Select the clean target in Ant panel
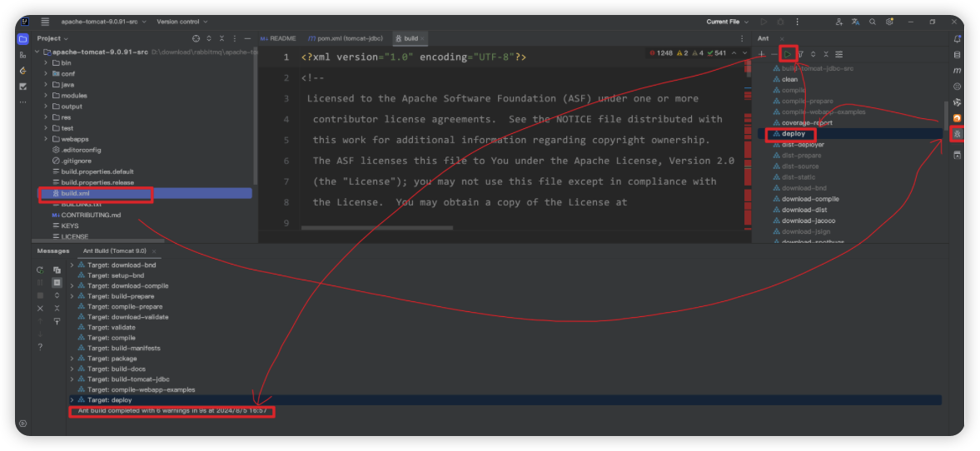The image size is (980, 451). tap(789, 79)
